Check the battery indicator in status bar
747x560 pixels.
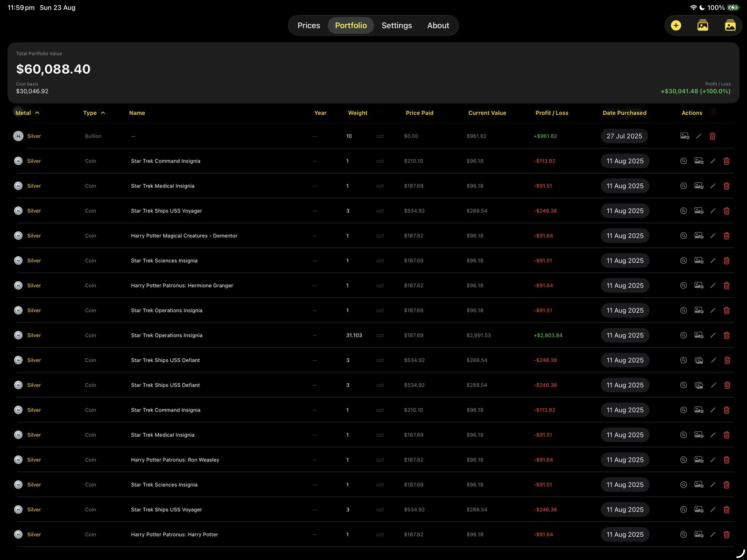[x=733, y=7]
